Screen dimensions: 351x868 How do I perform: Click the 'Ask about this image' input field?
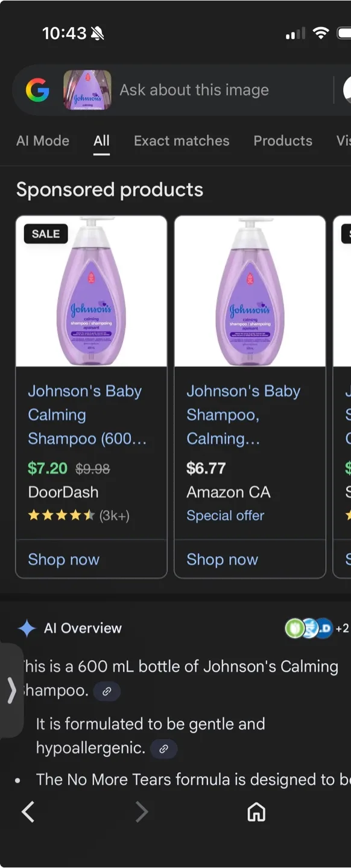(x=194, y=90)
